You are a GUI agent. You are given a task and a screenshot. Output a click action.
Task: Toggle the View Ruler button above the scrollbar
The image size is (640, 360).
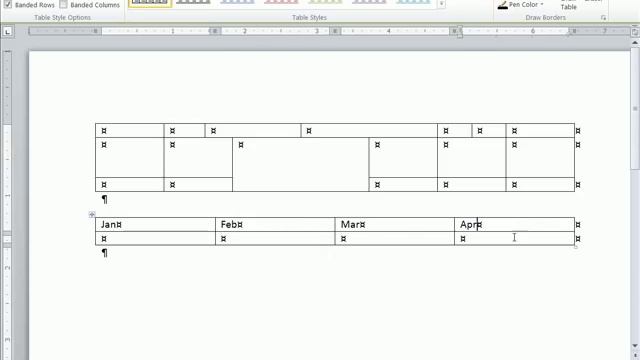[x=635, y=31]
